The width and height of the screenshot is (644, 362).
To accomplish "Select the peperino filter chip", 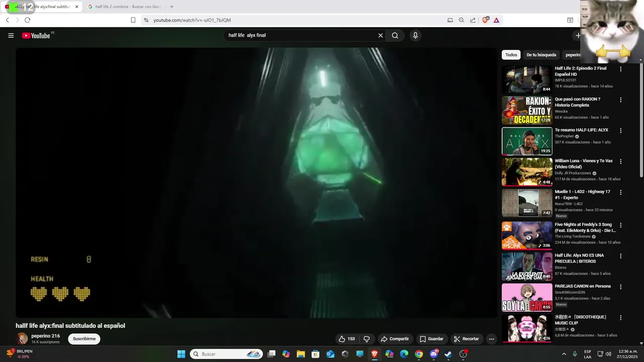I will point(572,55).
